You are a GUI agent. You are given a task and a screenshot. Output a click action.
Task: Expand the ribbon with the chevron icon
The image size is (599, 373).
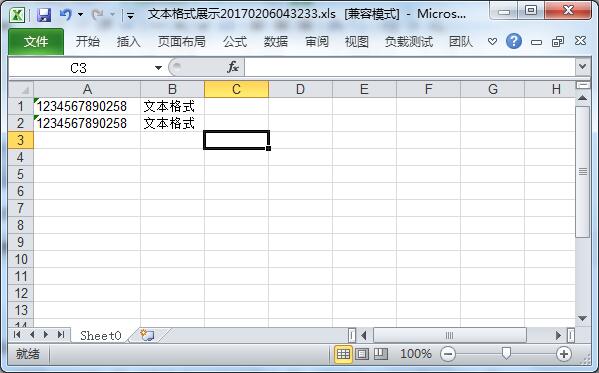point(492,41)
